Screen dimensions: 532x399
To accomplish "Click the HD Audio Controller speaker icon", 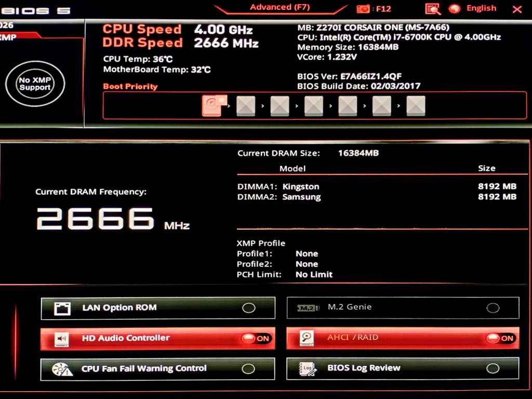I will coord(62,339).
